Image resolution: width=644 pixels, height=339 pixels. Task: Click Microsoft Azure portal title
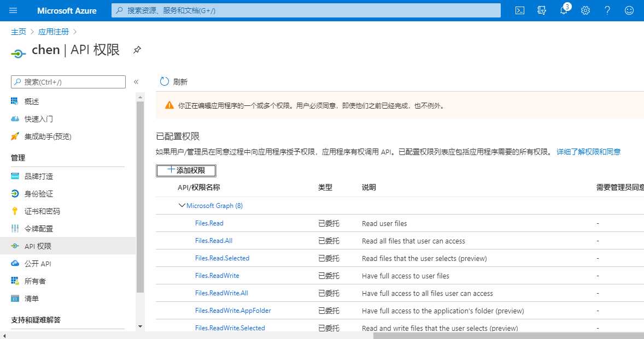[67, 11]
